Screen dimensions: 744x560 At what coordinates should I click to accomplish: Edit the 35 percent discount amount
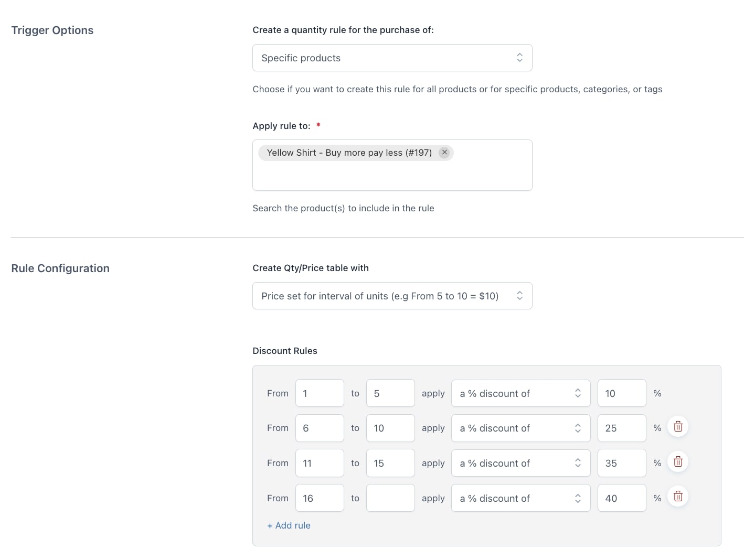point(621,464)
